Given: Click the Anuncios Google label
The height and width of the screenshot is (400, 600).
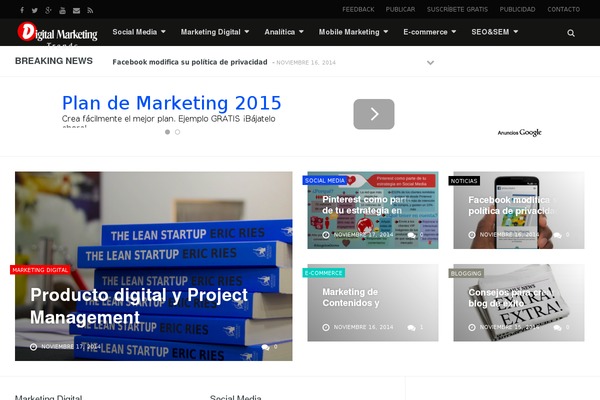Looking at the screenshot, I should [519, 132].
